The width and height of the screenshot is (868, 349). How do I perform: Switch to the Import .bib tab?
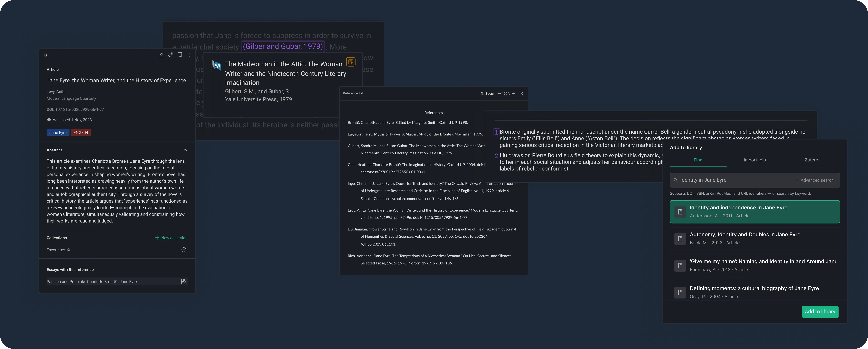click(755, 160)
